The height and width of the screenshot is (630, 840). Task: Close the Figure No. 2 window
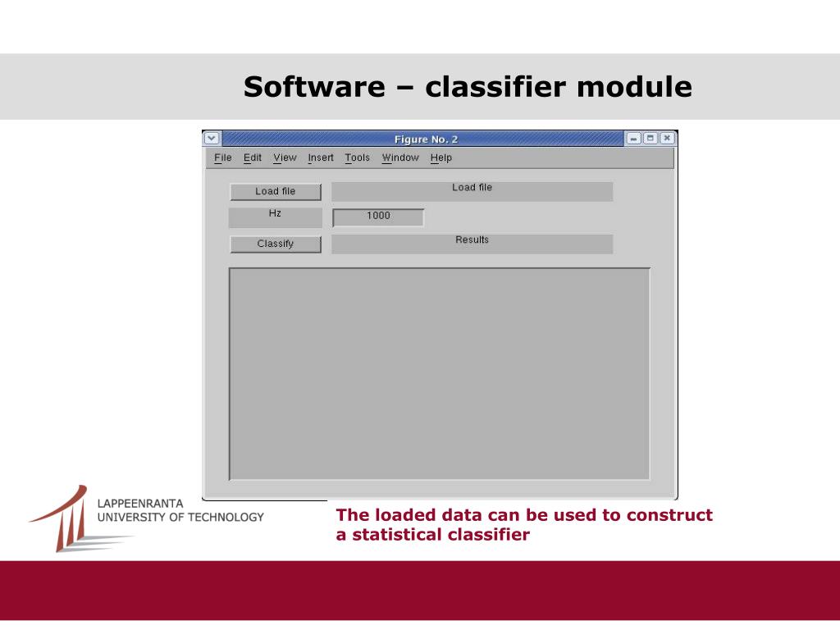click(x=667, y=138)
